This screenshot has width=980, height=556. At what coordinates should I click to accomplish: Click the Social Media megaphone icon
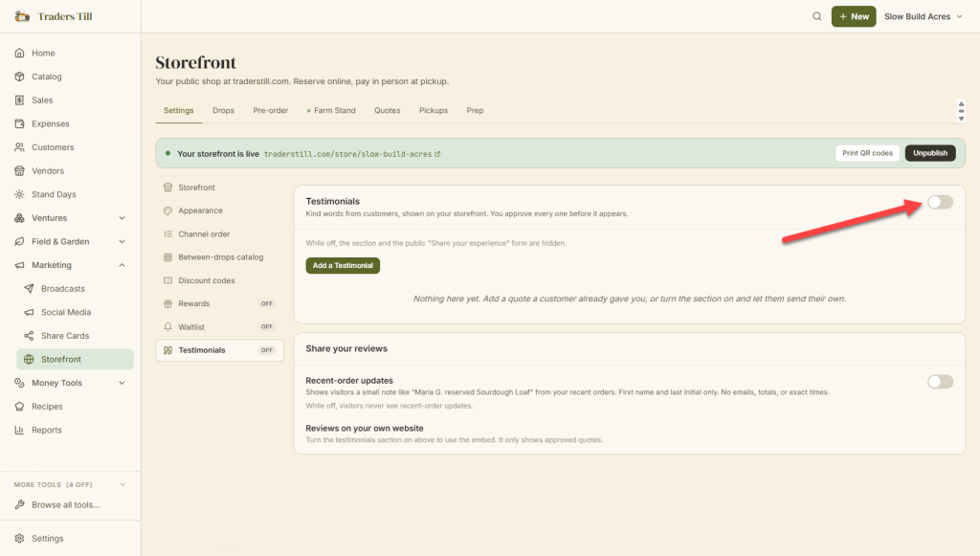coord(29,312)
